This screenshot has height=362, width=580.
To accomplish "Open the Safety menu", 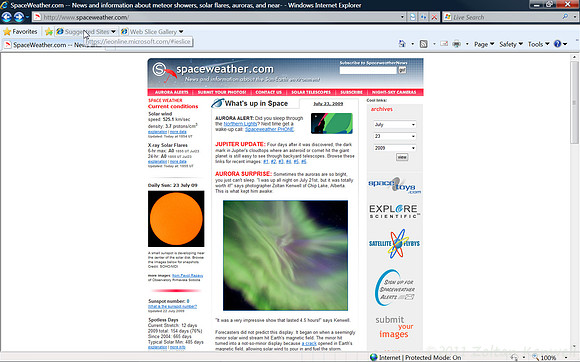I will (511, 44).
